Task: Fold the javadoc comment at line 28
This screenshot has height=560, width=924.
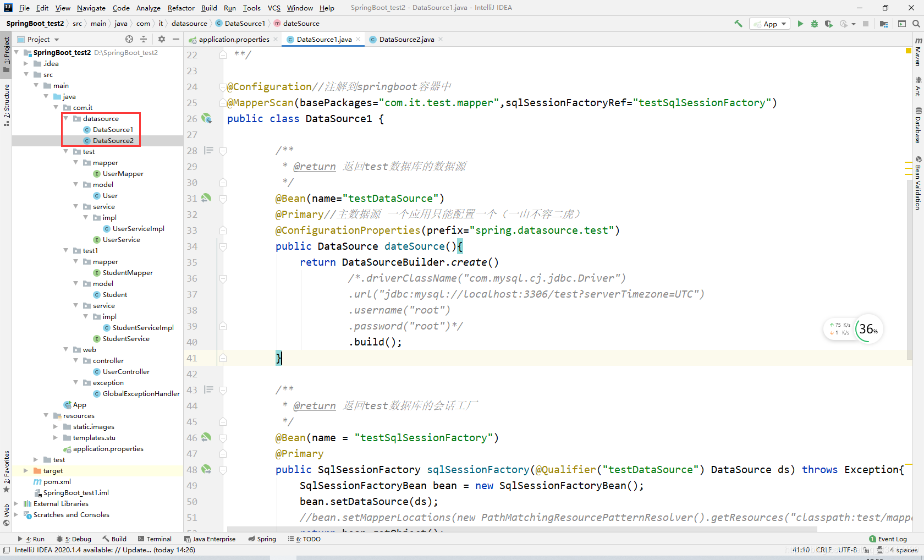Action: click(x=223, y=151)
